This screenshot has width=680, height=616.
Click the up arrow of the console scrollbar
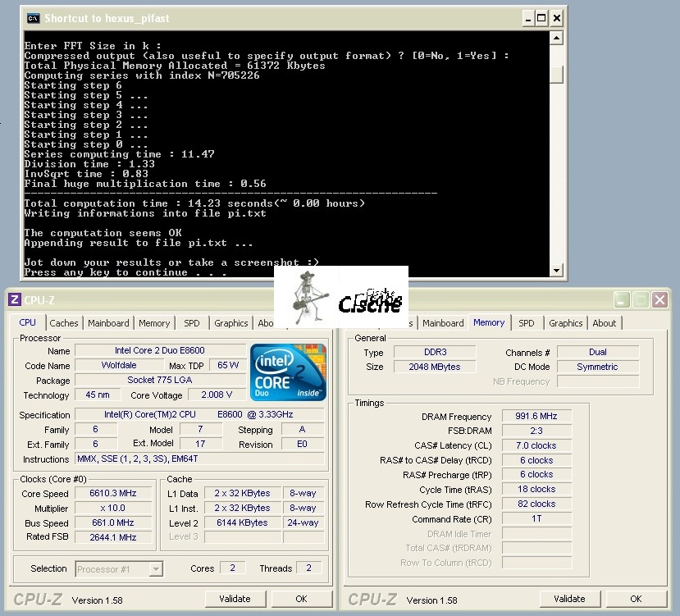point(556,39)
